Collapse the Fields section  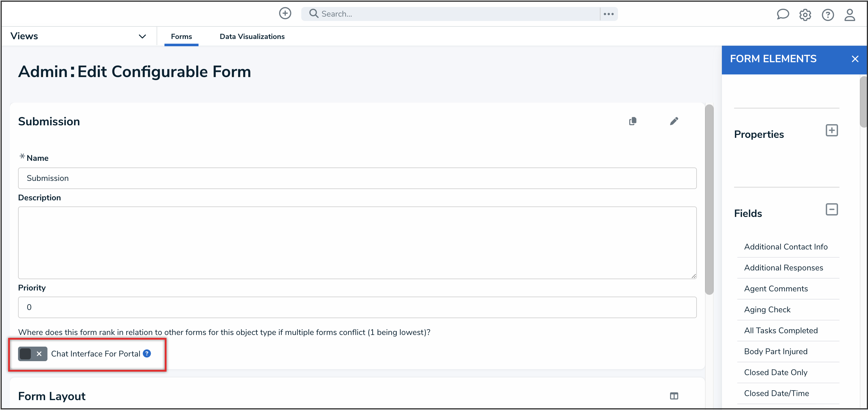click(832, 209)
